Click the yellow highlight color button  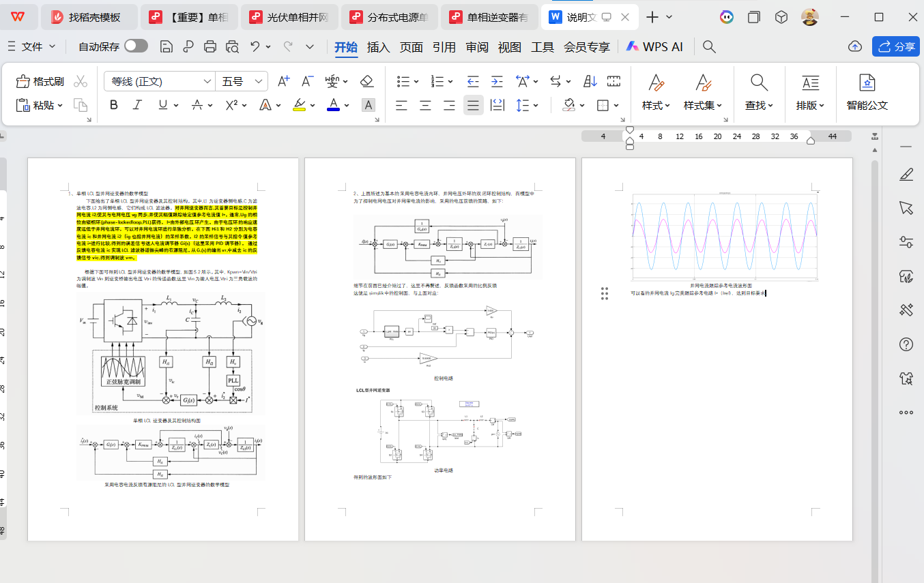coord(299,105)
